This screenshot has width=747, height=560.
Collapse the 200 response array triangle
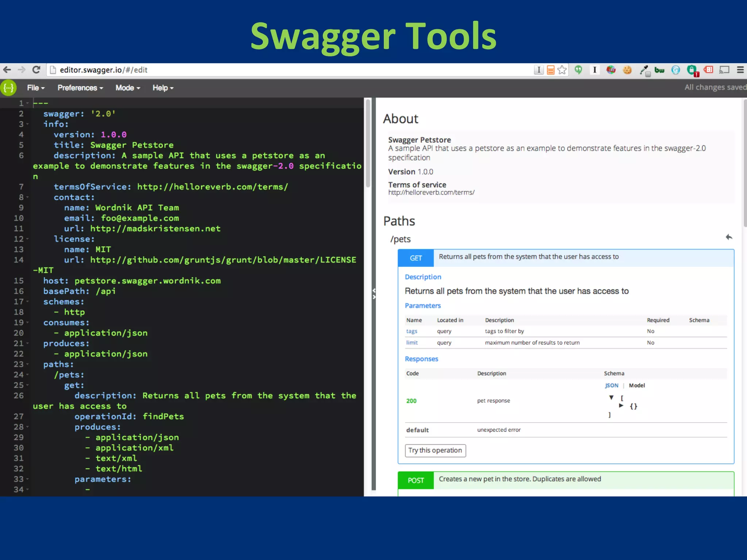point(611,398)
